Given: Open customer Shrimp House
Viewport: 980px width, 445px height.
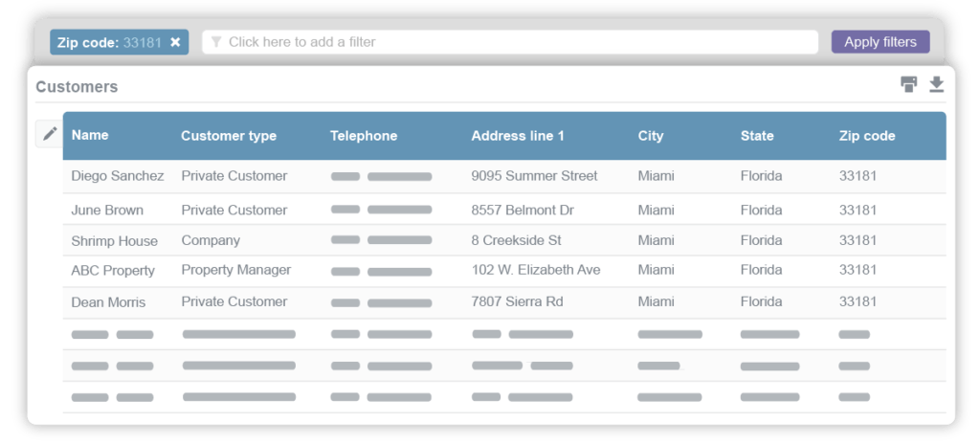Looking at the screenshot, I should click(x=115, y=241).
